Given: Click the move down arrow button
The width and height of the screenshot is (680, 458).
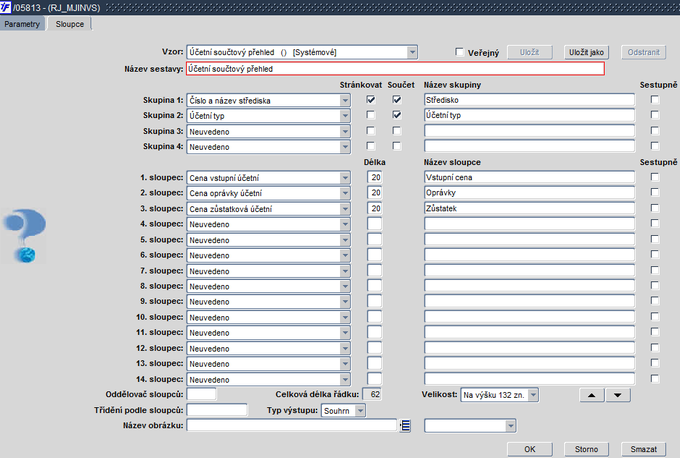Looking at the screenshot, I should pos(618,395).
